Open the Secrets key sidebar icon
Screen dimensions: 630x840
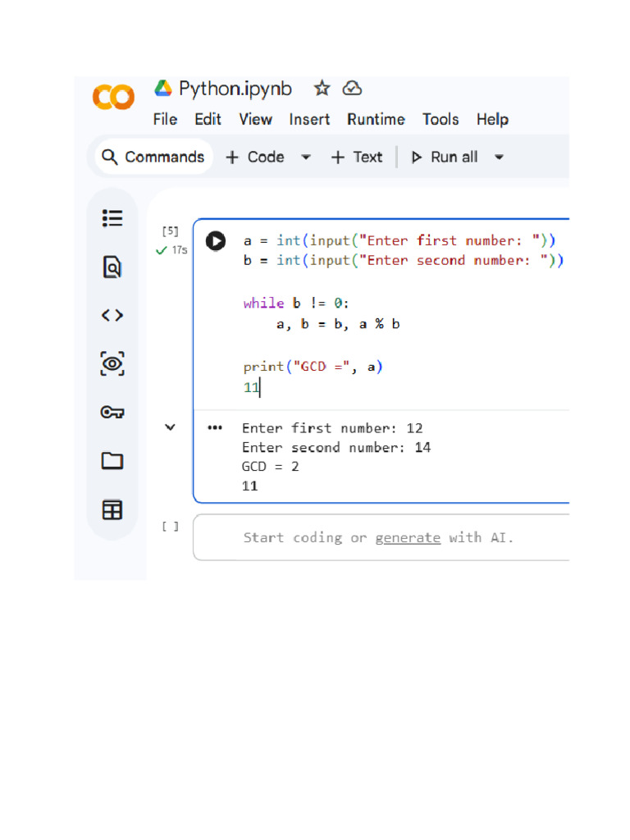(x=112, y=412)
